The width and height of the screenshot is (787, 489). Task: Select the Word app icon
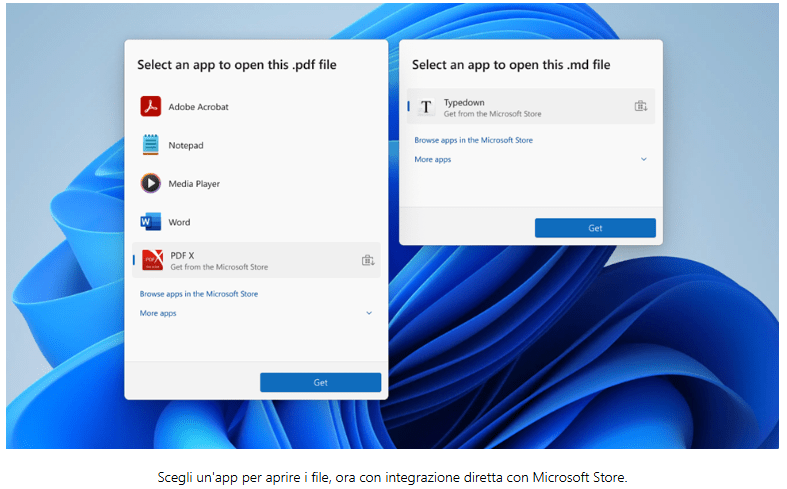(x=151, y=221)
